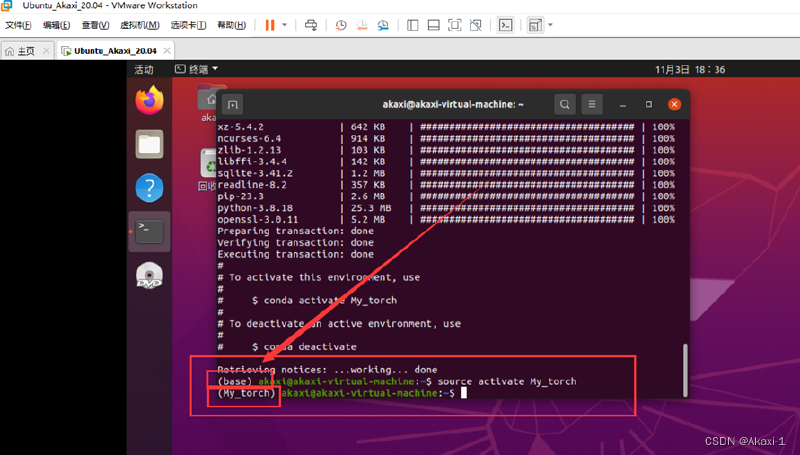Enter full screen mode in VMware

455,25
